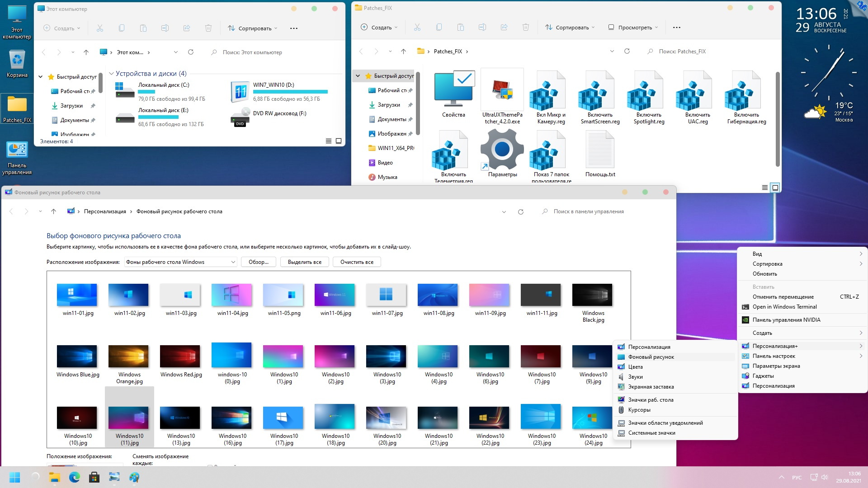Open Microsoft Store from the taskbar

94,477
